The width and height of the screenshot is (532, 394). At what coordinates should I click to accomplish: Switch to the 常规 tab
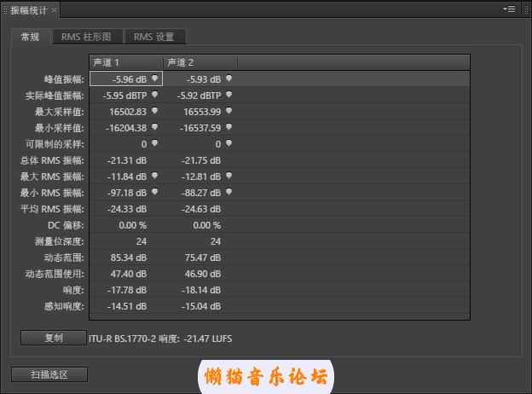pyautogui.click(x=30, y=37)
